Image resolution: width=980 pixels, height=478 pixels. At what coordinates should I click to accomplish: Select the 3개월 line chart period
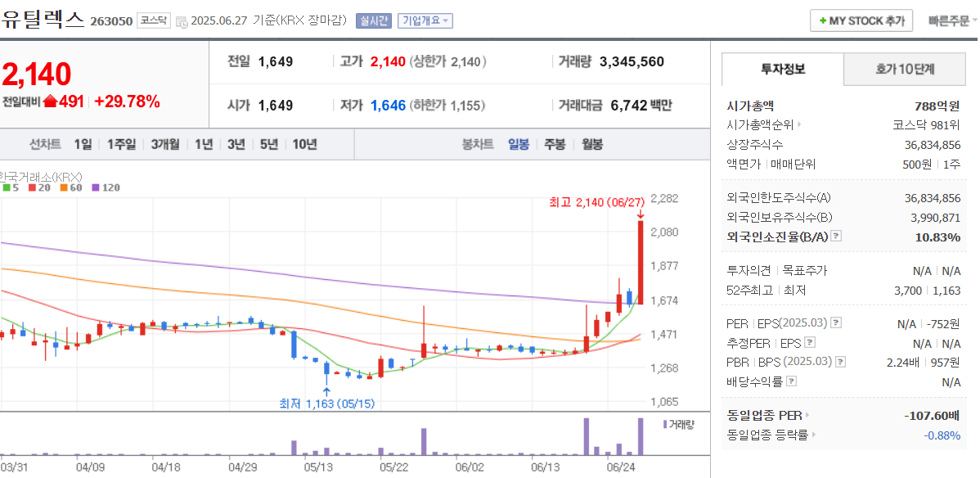click(x=165, y=145)
